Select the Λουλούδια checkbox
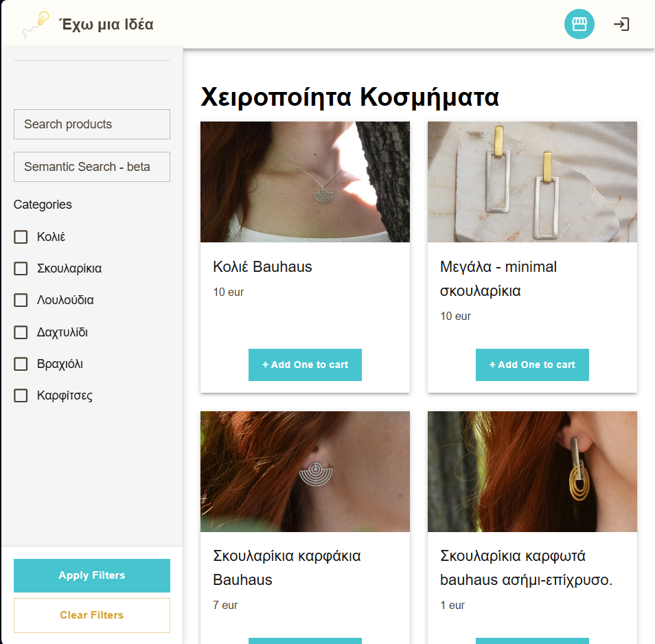The image size is (655, 644). 20,300
